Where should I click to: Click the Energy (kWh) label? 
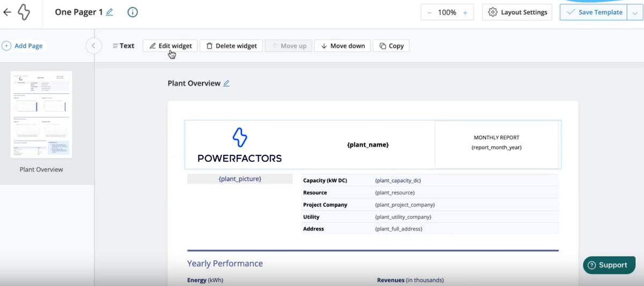click(205, 280)
